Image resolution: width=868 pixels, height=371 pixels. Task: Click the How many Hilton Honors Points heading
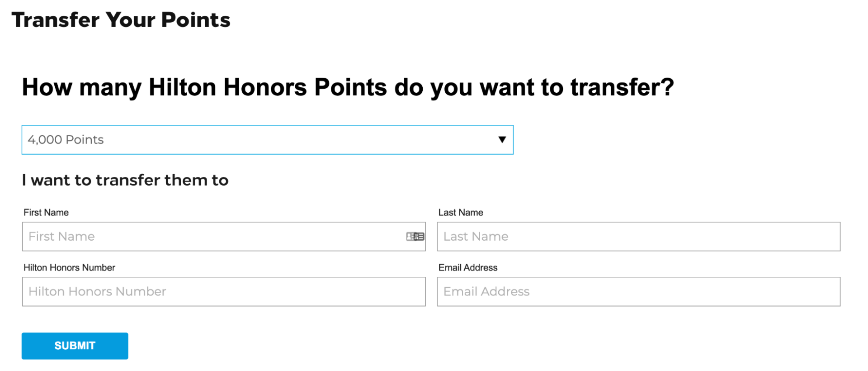(x=348, y=87)
